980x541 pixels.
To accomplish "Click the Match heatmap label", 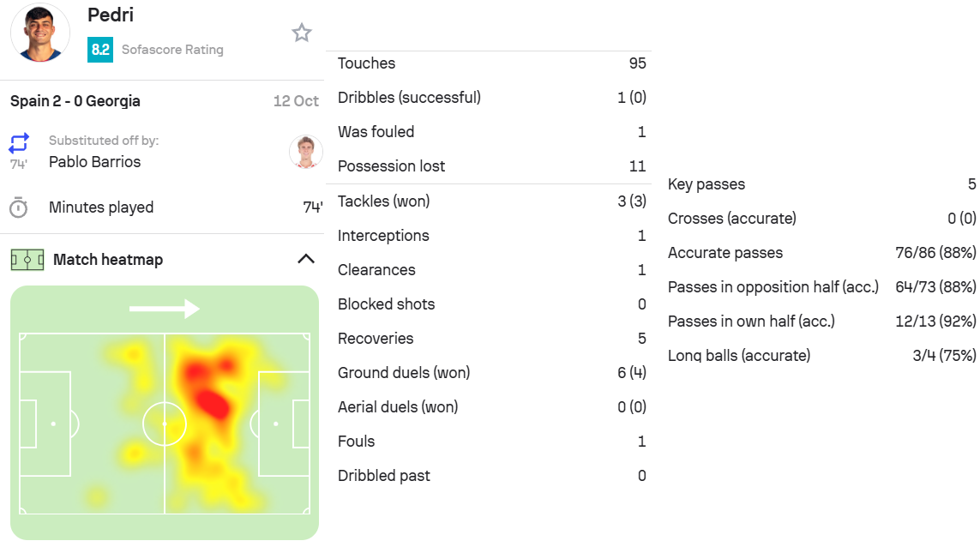I will pyautogui.click(x=108, y=260).
